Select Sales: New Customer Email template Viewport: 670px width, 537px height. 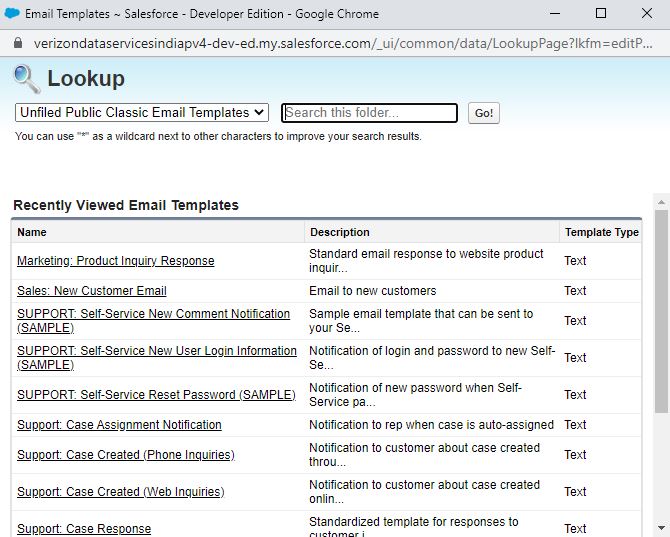pyautogui.click(x=91, y=291)
